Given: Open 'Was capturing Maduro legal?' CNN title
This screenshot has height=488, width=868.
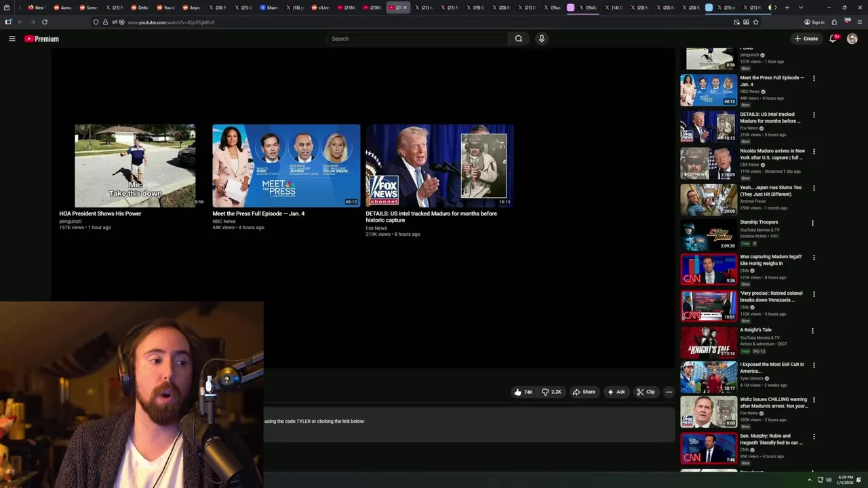Looking at the screenshot, I should 771,260.
